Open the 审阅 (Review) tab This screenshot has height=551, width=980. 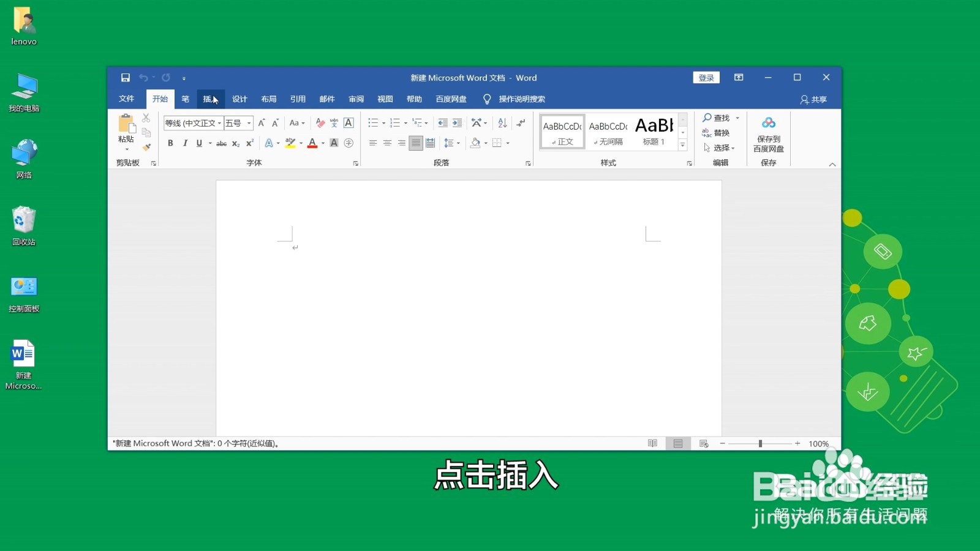[x=356, y=99]
